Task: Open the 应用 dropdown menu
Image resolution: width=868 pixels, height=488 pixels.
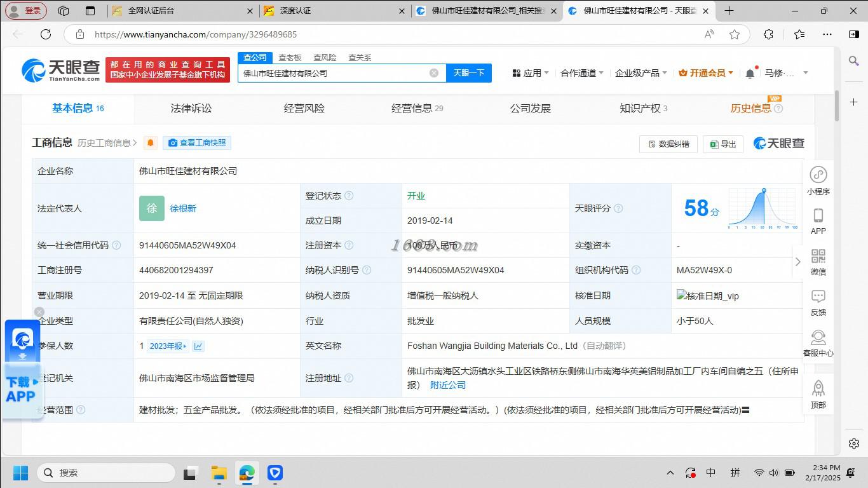Action: (x=531, y=73)
